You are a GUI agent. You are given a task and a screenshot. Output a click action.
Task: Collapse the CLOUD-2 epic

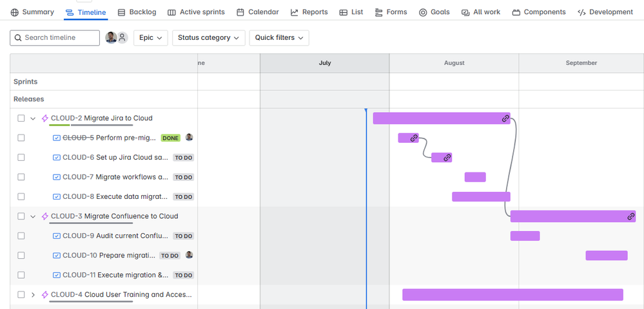point(34,118)
